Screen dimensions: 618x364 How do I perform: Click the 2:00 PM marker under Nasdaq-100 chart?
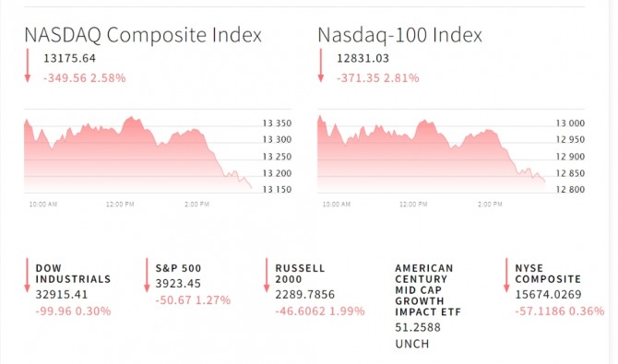pyautogui.click(x=490, y=204)
